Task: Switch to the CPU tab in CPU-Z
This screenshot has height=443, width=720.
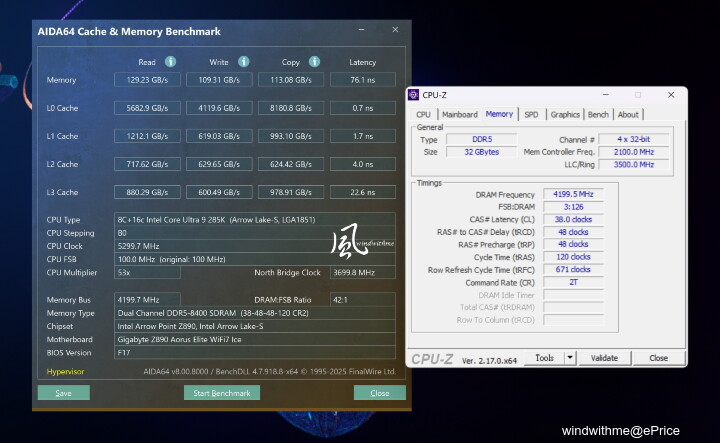Action: [x=423, y=115]
